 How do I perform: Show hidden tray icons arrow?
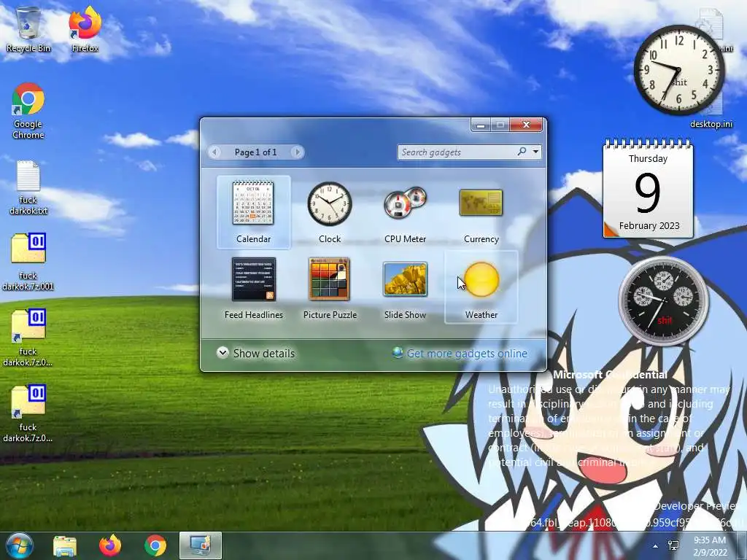(x=656, y=546)
